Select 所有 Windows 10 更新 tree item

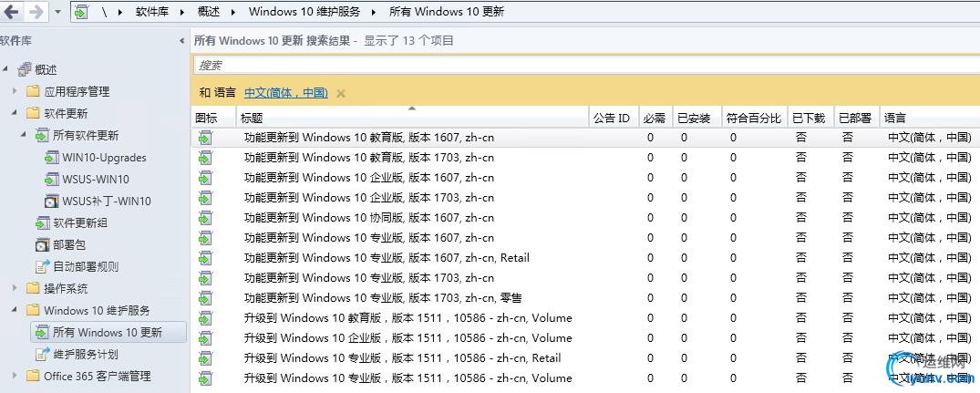click(x=108, y=333)
